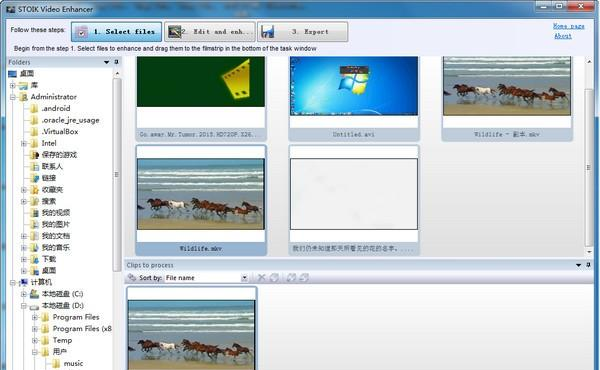
Task: Click the 联系人 folder icon
Action: click(34, 166)
